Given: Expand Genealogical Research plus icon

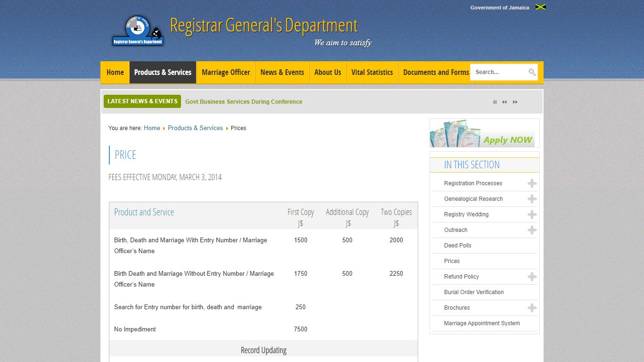Looking at the screenshot, I should click(x=532, y=199).
